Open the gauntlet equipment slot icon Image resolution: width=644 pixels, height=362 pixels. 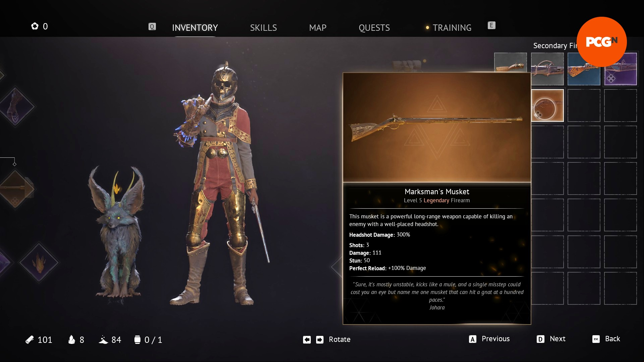point(15,106)
